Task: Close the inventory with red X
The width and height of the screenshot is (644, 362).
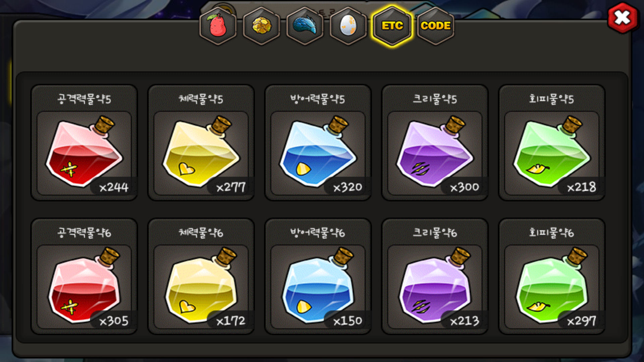Action: [x=623, y=18]
